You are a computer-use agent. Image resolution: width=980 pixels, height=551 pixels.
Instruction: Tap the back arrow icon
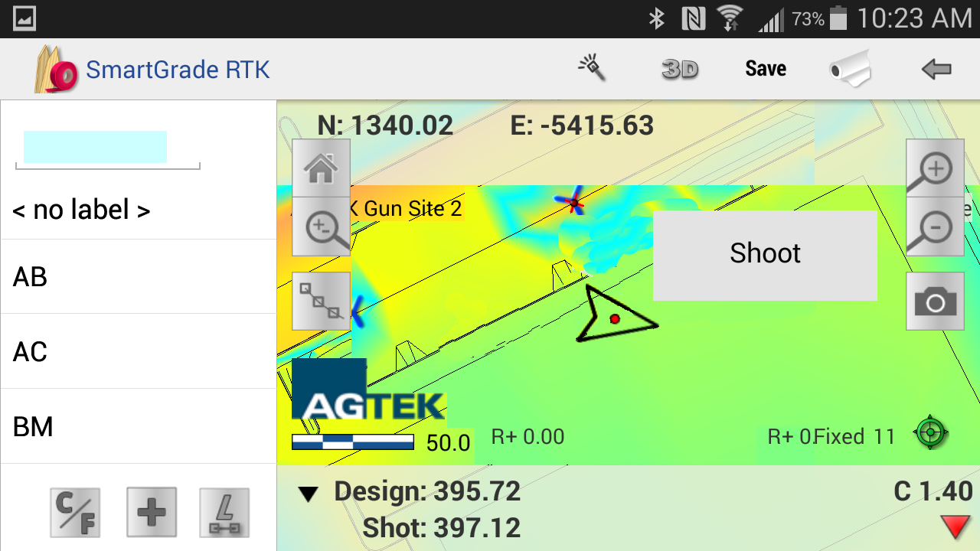click(x=936, y=70)
